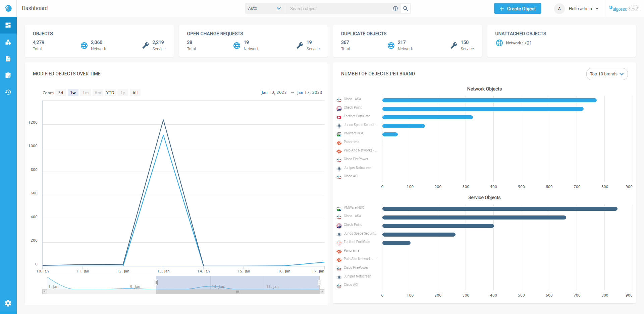The width and height of the screenshot is (644, 314).
Task: Select the 3d zoom range
Action: [x=61, y=93]
